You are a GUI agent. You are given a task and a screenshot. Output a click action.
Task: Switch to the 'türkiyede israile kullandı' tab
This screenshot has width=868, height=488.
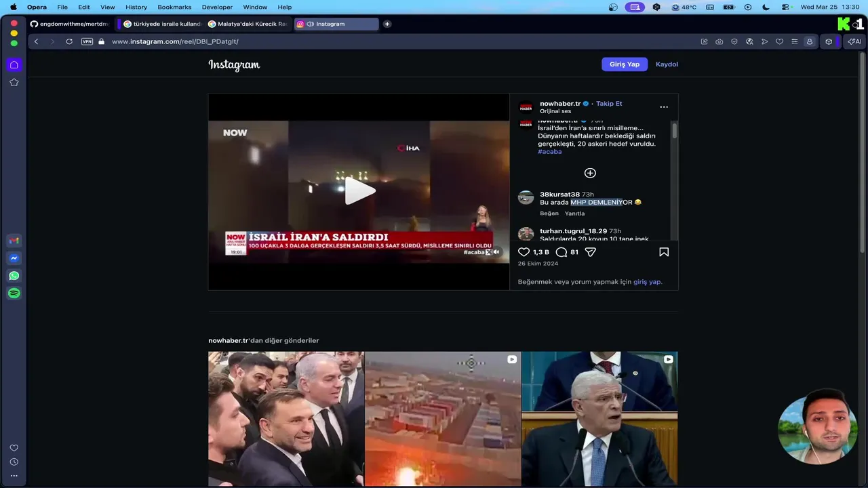pyautogui.click(x=162, y=24)
